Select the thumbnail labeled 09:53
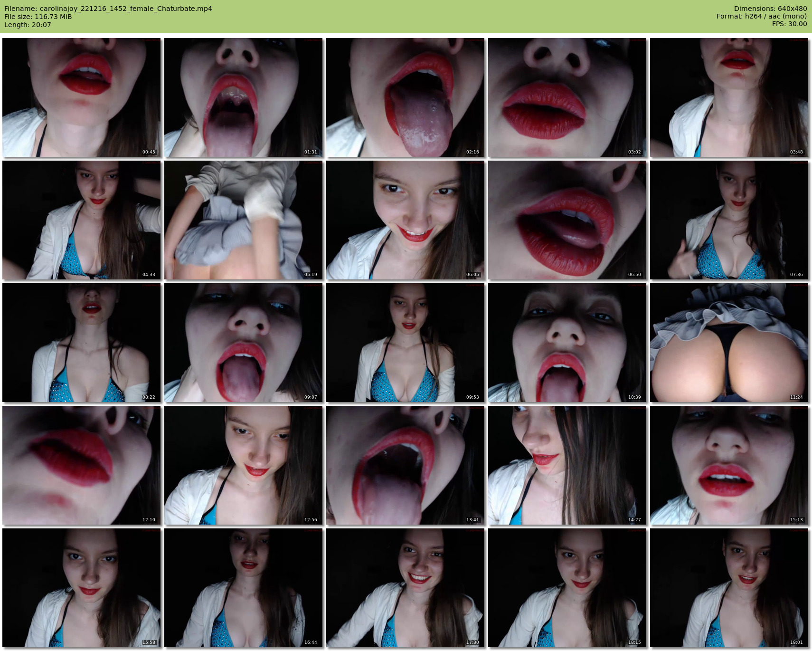This screenshot has height=651, width=812. pos(405,343)
